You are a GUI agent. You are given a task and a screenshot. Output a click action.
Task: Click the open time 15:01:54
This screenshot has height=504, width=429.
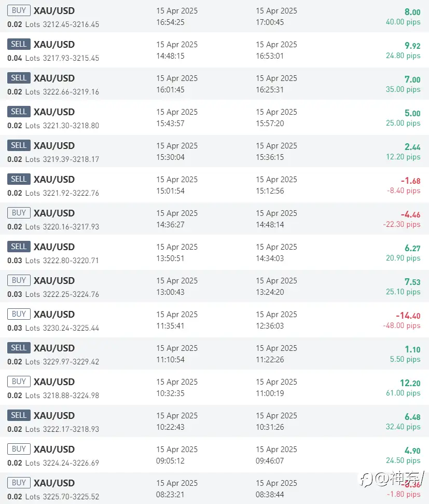(x=170, y=191)
